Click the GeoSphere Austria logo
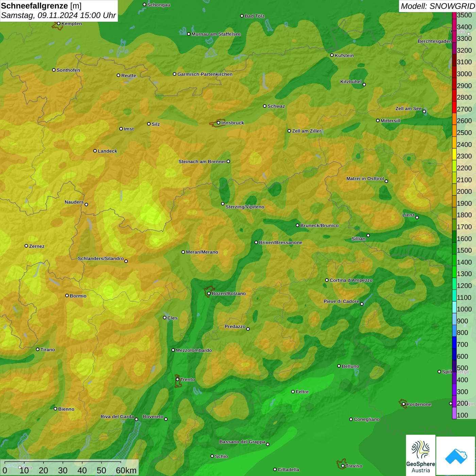476x476 pixels. 421,455
